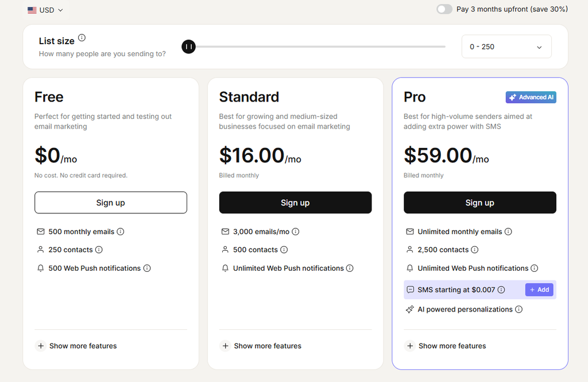Click the $59.00/mo Pro price
588x382 pixels.
click(446, 155)
